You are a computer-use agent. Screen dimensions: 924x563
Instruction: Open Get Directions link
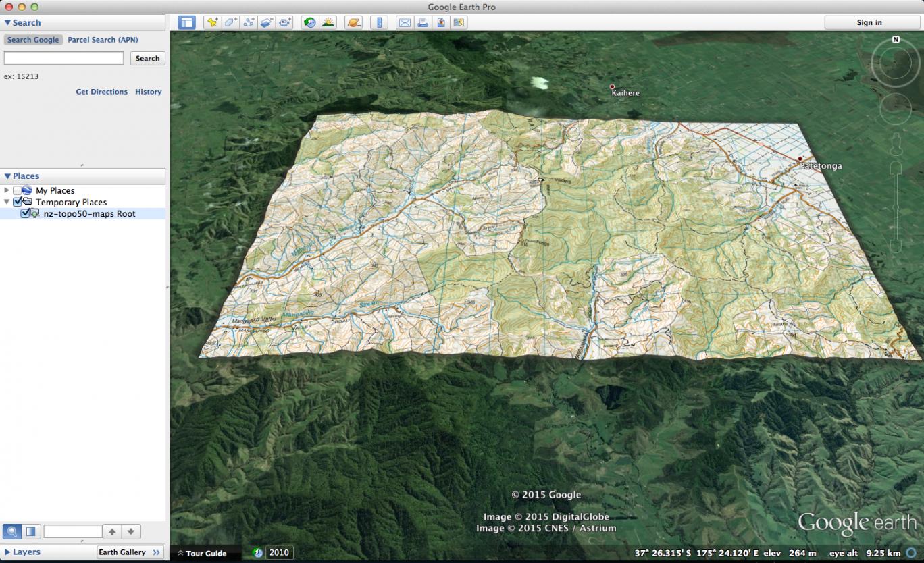click(x=101, y=92)
